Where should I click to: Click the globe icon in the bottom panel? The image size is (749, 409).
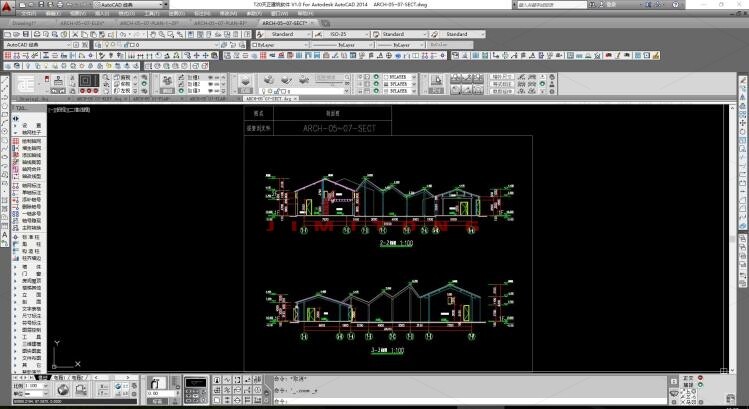click(x=63, y=390)
